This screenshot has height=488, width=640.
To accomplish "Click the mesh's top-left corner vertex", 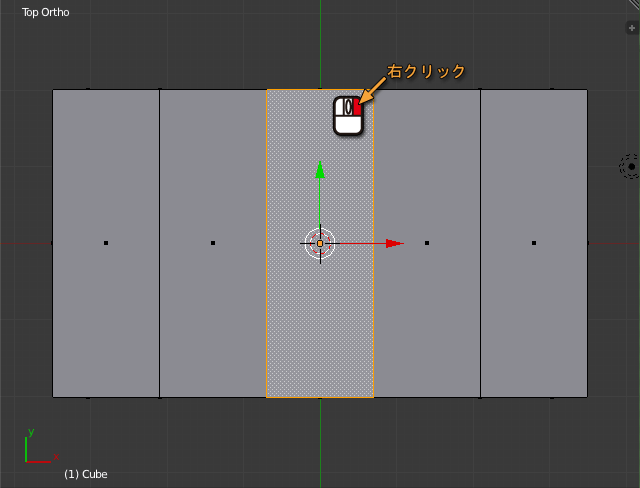I will [53, 90].
